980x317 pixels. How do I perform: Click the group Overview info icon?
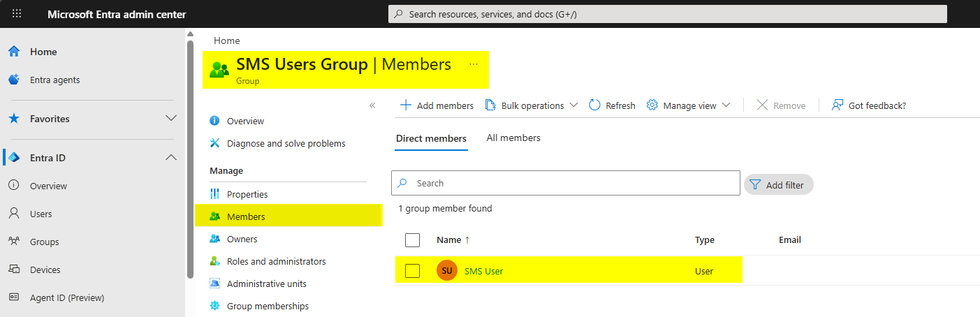click(215, 121)
